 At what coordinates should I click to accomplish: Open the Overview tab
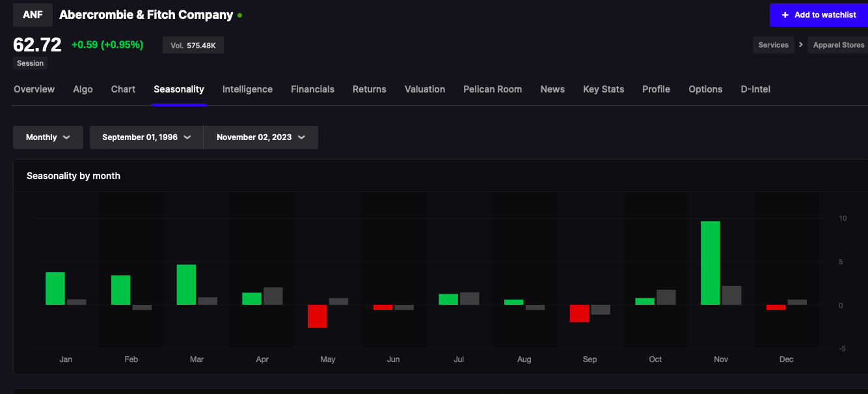click(34, 89)
